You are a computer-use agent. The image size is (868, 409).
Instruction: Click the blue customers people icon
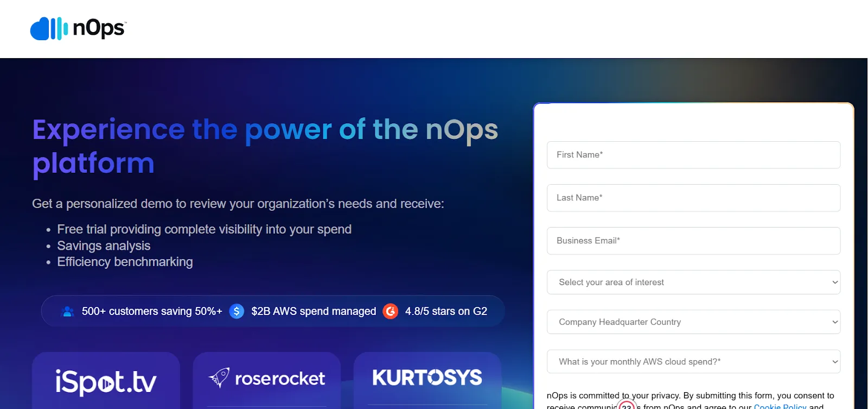click(68, 311)
